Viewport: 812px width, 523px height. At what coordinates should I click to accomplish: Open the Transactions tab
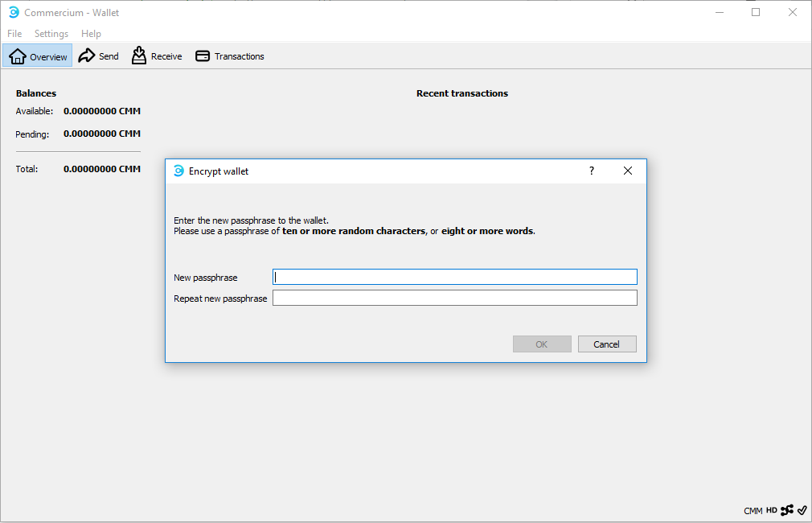coord(229,56)
